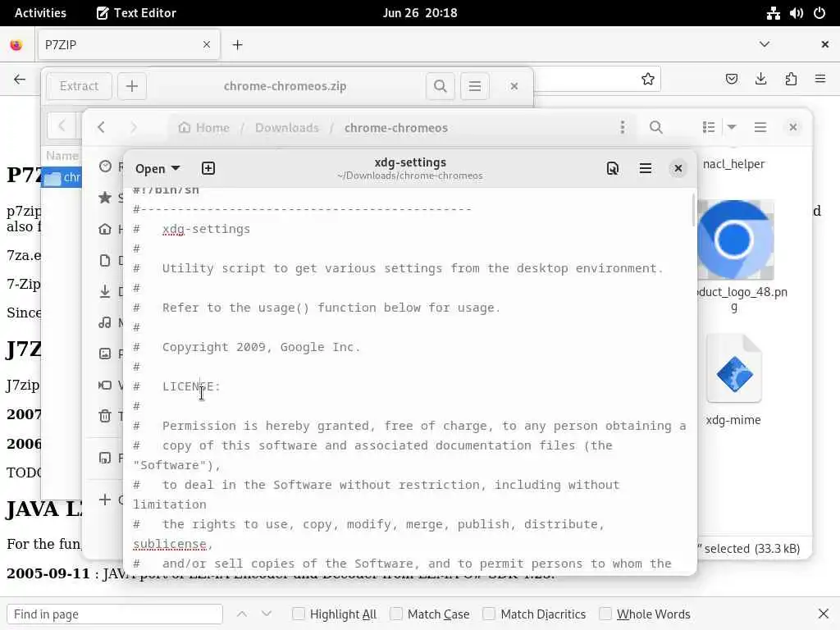Click the Music sidebar note icon
This screenshot has height=630, width=840.
(x=105, y=322)
